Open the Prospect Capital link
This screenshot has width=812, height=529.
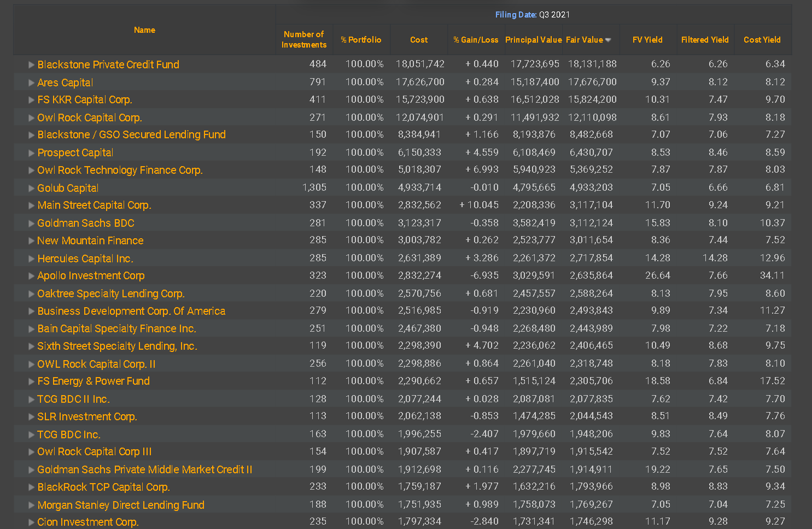(x=75, y=153)
